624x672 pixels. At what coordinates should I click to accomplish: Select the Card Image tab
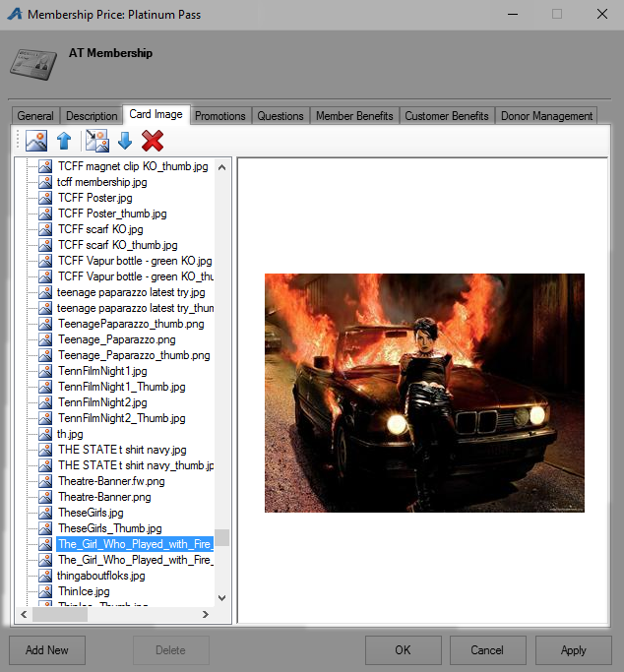click(156, 114)
